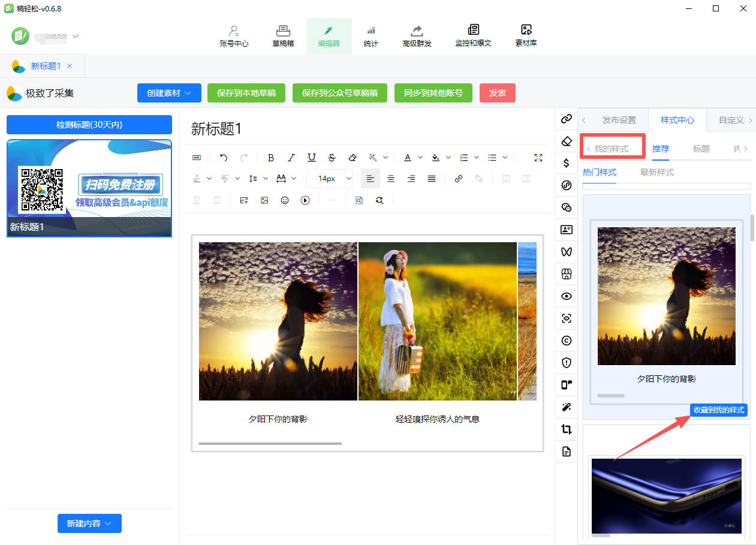This screenshot has width=756, height=545.
Task: Click the red 发表 button
Action: [498, 93]
